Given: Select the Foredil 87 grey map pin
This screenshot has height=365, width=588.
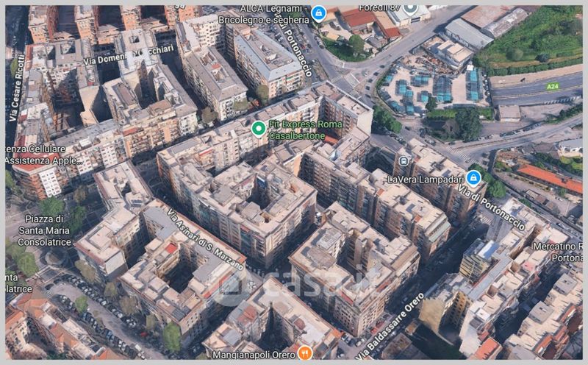Looking at the screenshot, I should (x=410, y=9).
